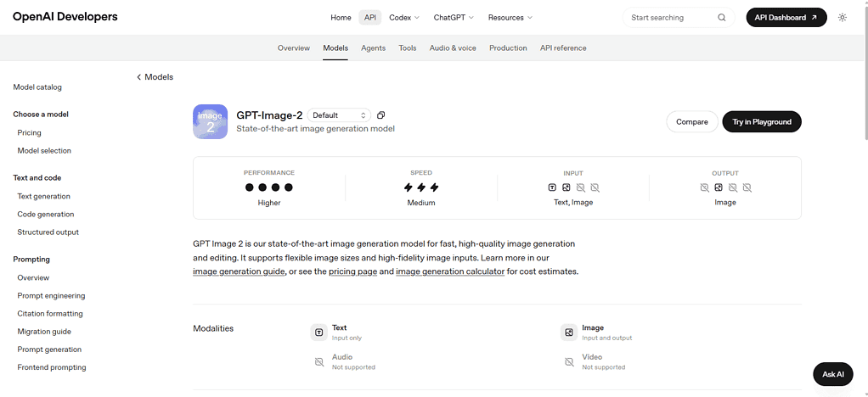Image resolution: width=868 pixels, height=397 pixels.
Task: Click the Audio not-supported icon
Action: click(x=318, y=362)
